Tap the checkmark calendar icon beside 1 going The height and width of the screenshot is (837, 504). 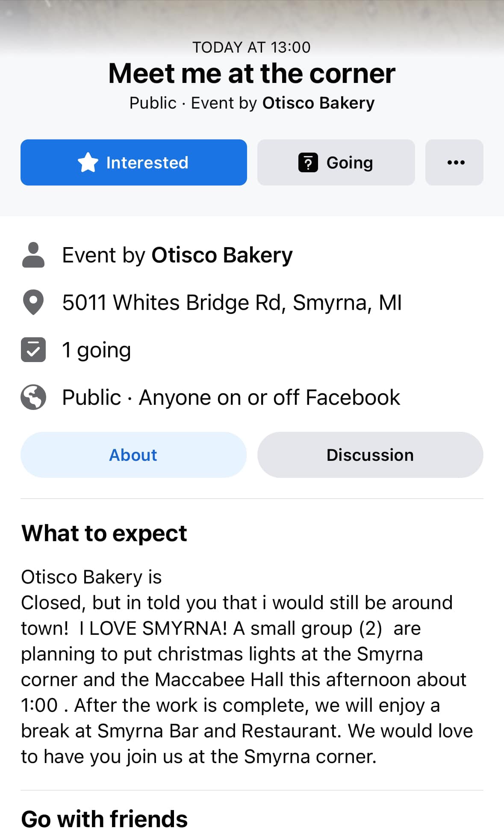33,350
